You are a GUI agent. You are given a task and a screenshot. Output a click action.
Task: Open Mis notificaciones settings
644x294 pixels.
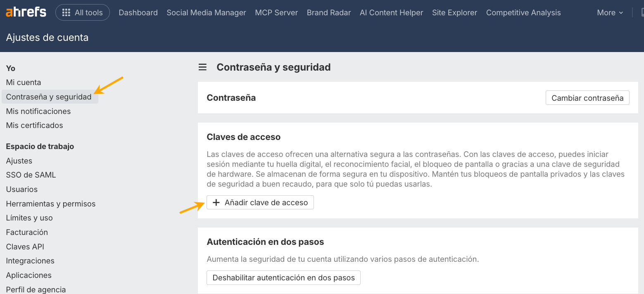point(38,111)
